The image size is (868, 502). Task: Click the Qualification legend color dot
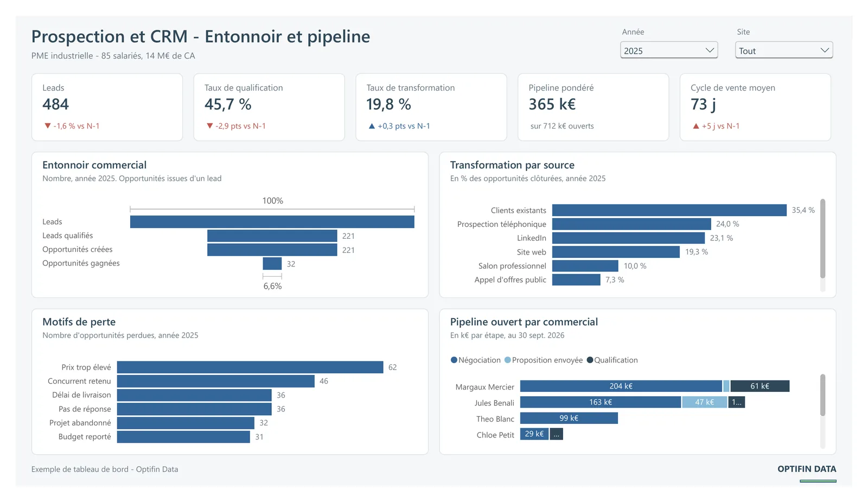point(590,360)
